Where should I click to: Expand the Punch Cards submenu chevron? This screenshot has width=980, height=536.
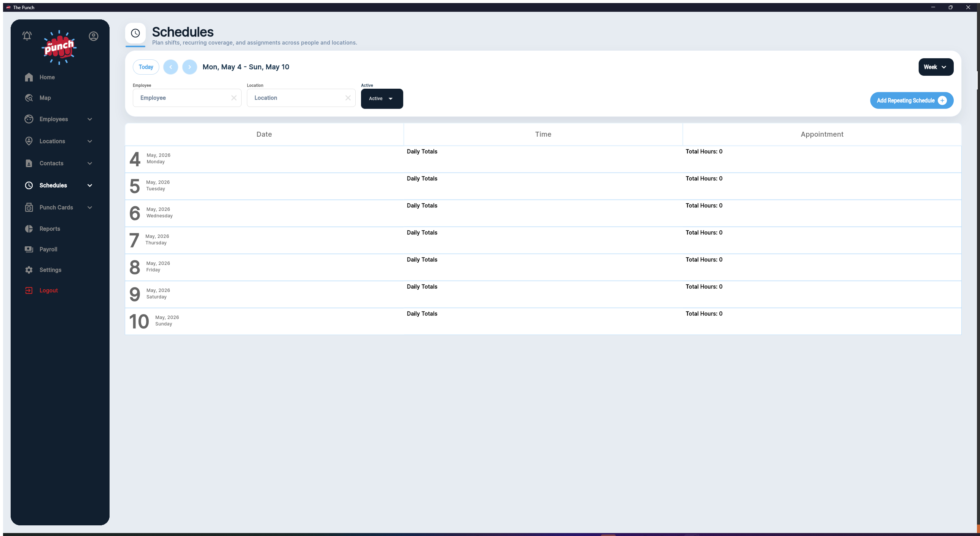tap(90, 207)
